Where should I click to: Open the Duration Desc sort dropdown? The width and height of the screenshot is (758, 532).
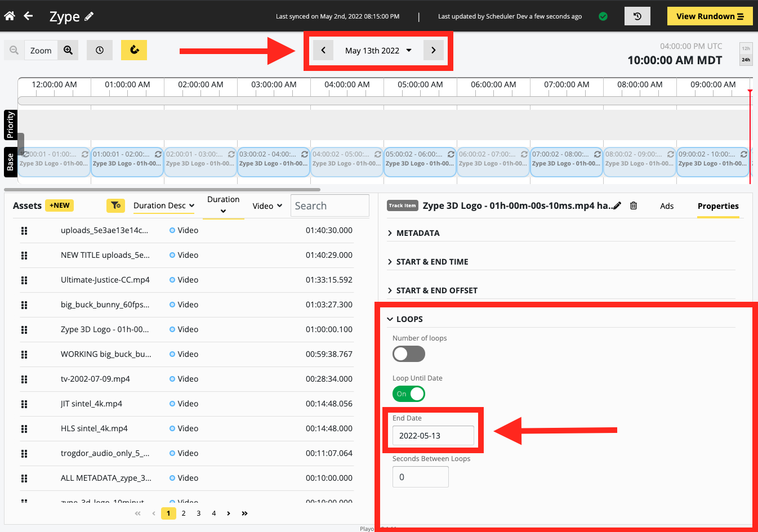point(164,205)
